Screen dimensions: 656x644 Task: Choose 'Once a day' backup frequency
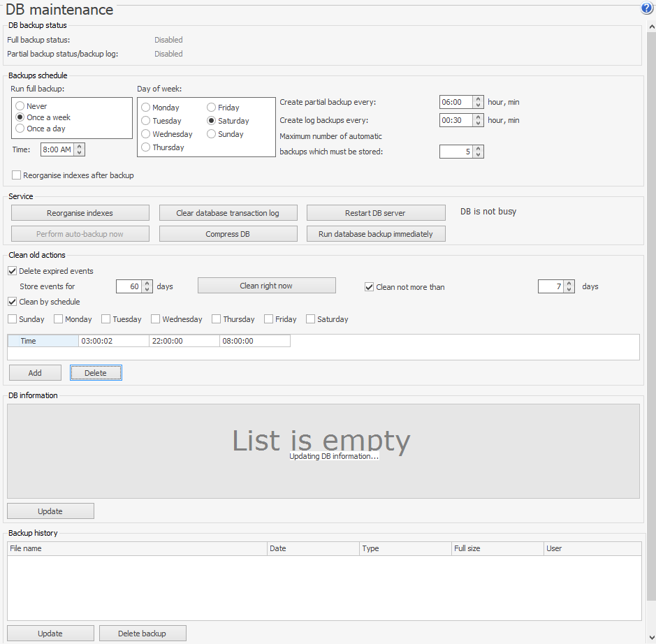click(20, 129)
